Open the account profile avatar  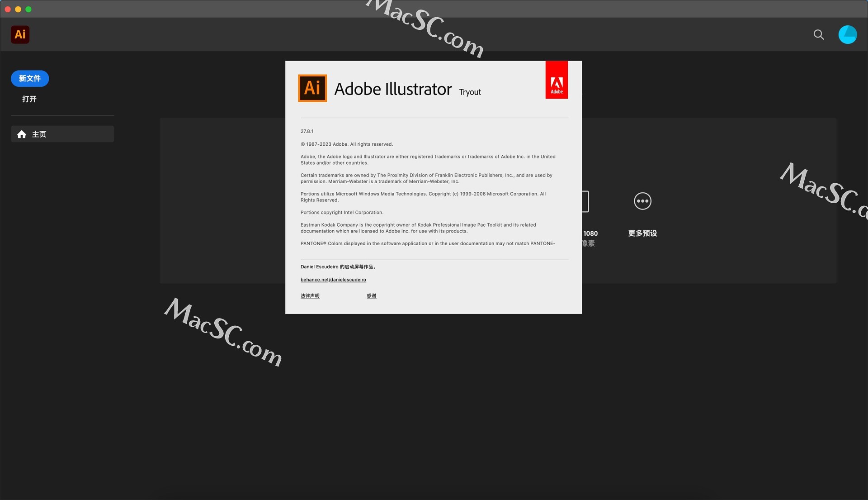(x=848, y=34)
